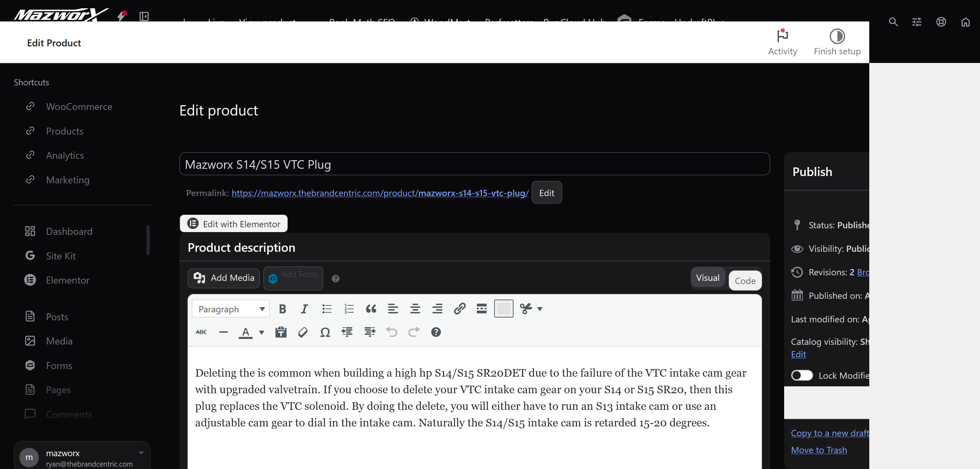This screenshot has width=980, height=469.
Task: Apply the text color
Action: click(246, 332)
